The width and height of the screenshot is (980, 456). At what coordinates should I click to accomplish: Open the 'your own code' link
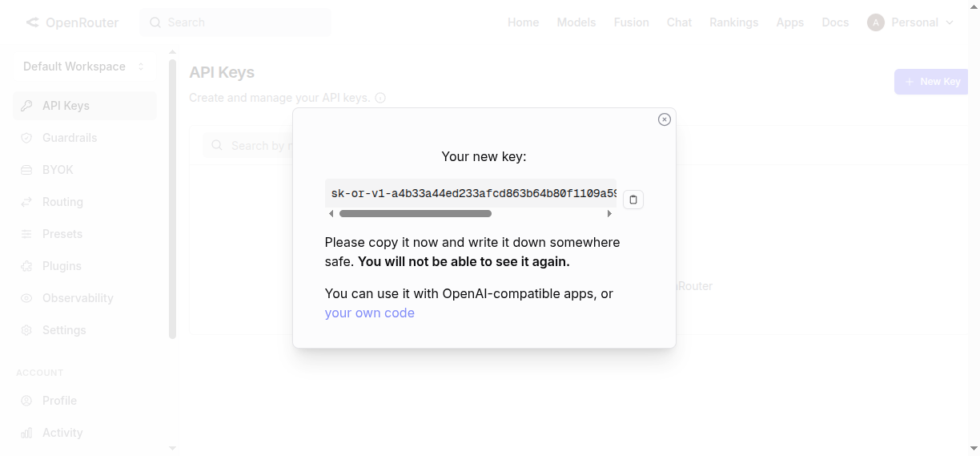[x=370, y=313]
